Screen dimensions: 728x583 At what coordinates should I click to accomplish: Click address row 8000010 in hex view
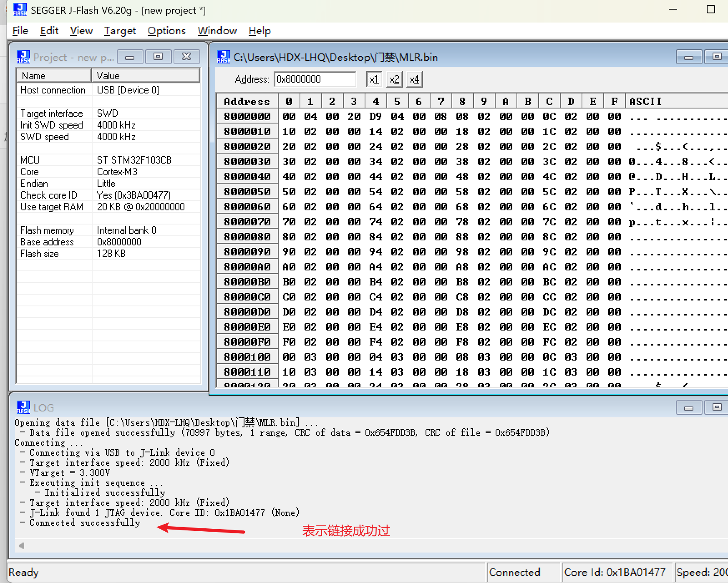pos(247,131)
